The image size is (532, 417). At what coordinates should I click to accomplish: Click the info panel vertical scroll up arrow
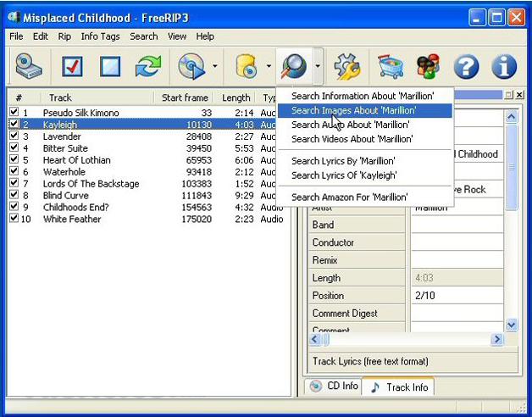click(x=512, y=117)
